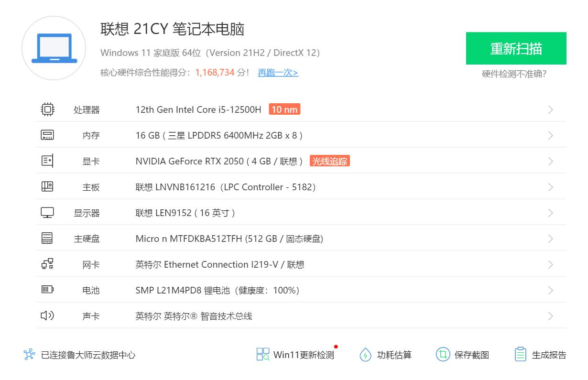Screen dimensions: 588x380
Task: Click the green 重新扫描 rescan button
Action: [x=516, y=48]
